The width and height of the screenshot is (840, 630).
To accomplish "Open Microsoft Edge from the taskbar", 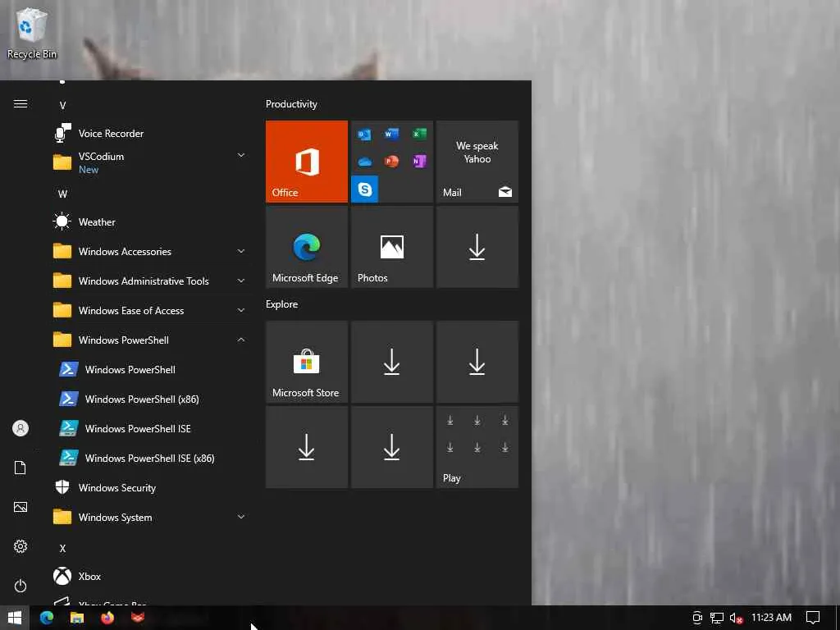I will (47, 618).
